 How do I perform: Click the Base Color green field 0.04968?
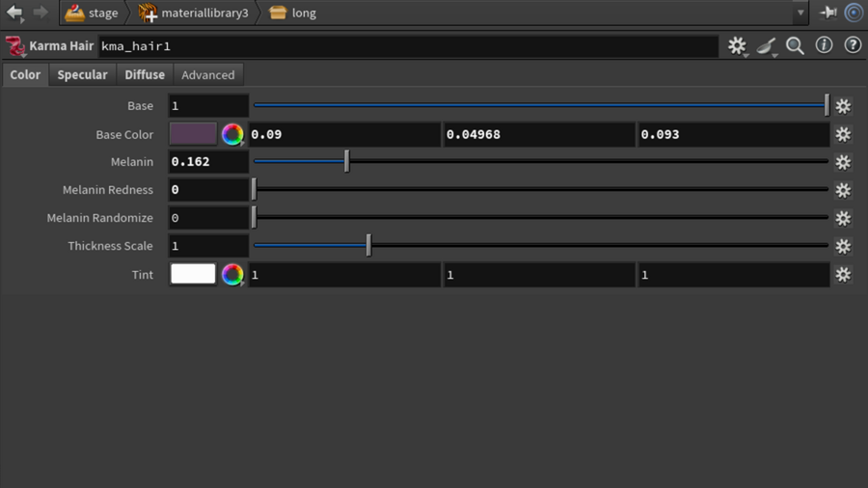[x=539, y=134]
